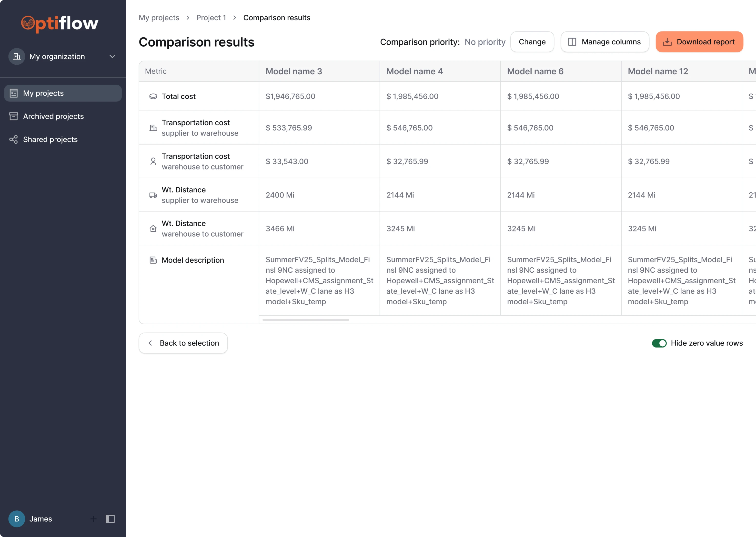Click the home icon beside warehouse to customer distance
756x537 pixels.
coord(153,229)
